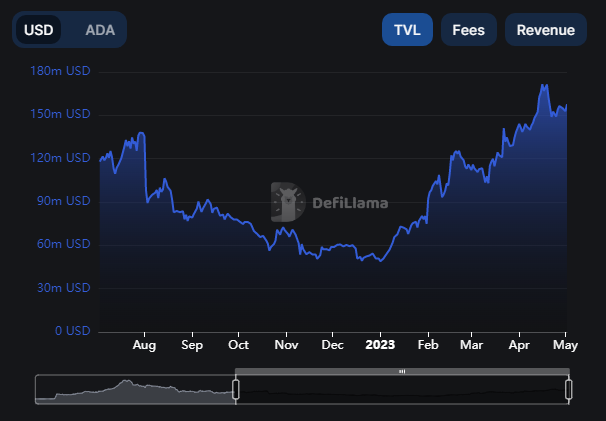Select the Revenue chart tab
Viewport: 606px width, 421px height.
546,30
